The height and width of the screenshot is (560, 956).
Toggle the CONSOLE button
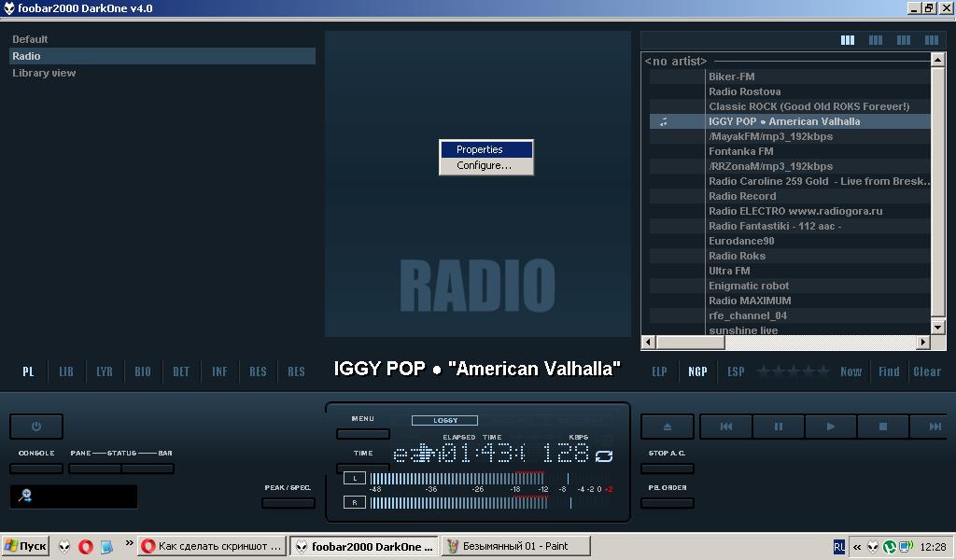tap(36, 469)
